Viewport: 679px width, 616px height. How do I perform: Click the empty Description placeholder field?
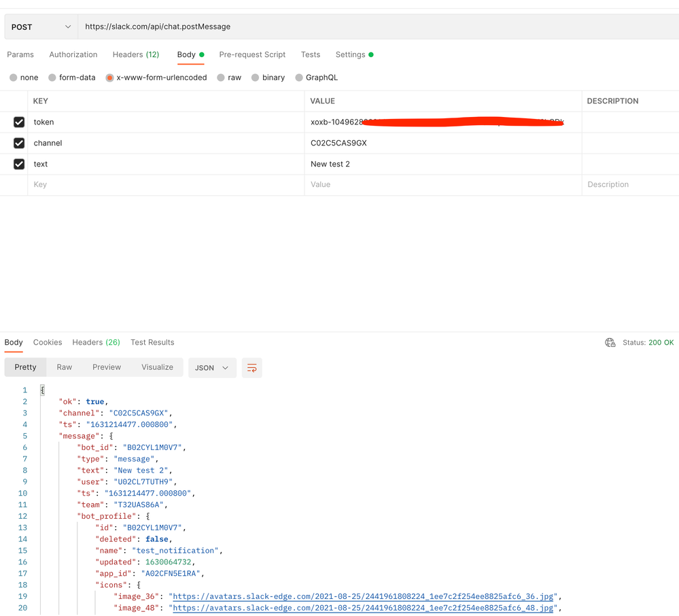point(631,184)
